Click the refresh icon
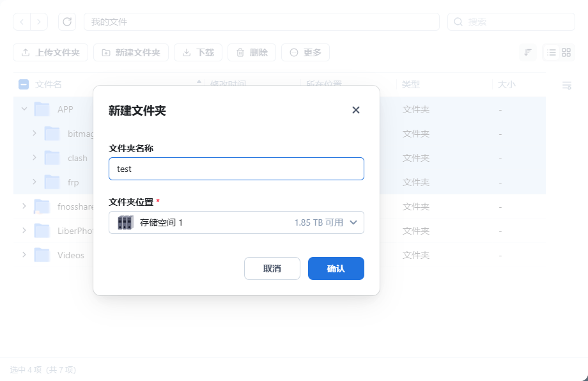This screenshot has height=381, width=588. click(67, 22)
